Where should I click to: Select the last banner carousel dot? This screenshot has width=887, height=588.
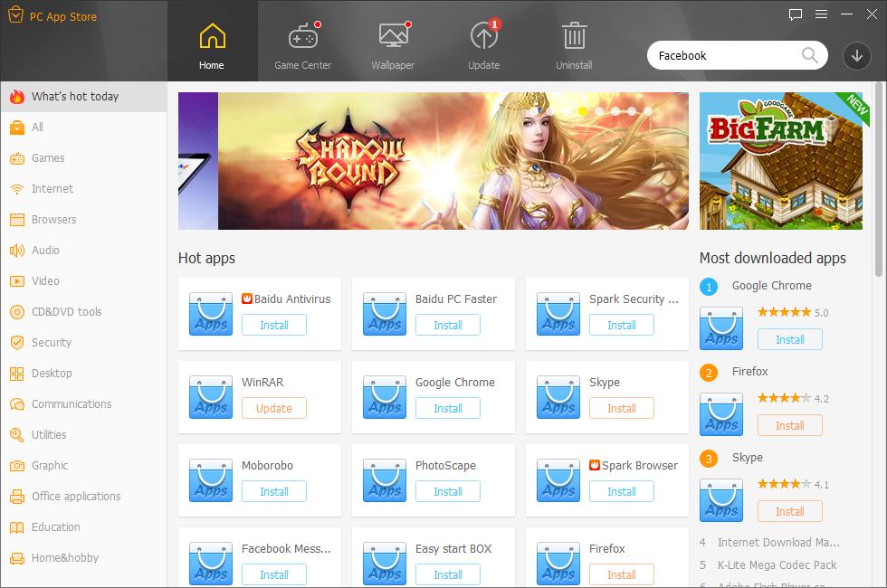[648, 111]
